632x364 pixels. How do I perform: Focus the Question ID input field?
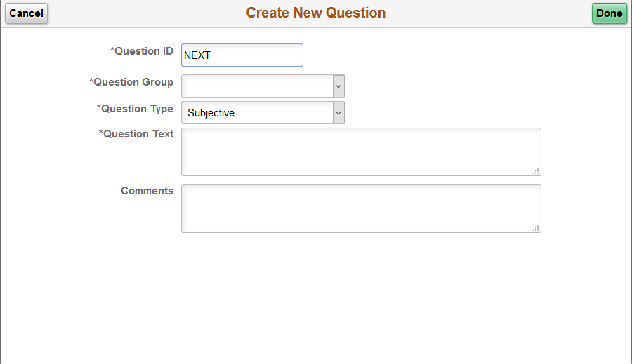click(242, 55)
